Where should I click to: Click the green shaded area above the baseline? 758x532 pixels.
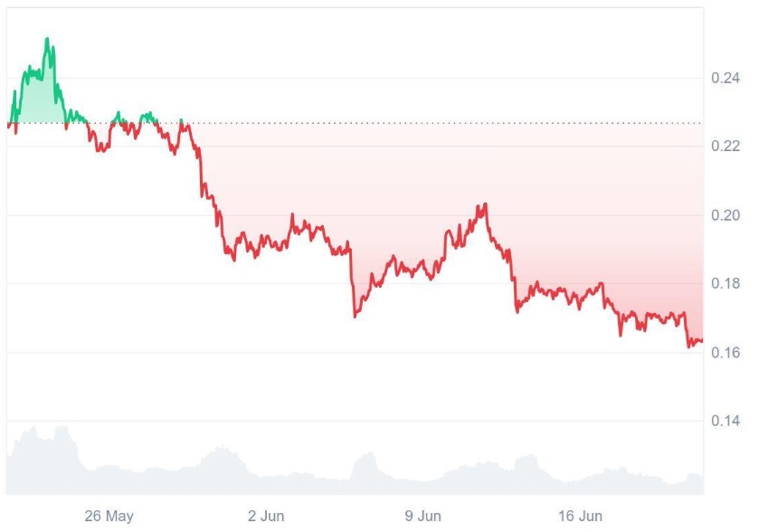(x=36, y=100)
